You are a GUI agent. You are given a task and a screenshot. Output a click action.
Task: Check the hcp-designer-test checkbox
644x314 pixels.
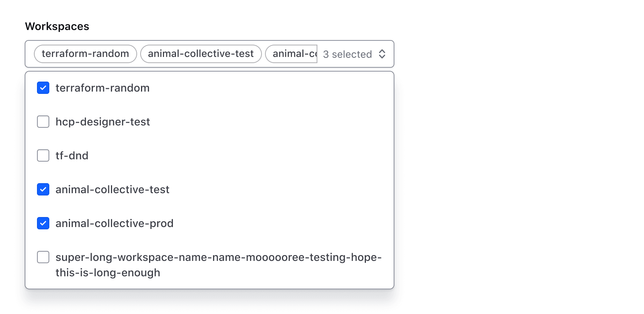[43, 122]
